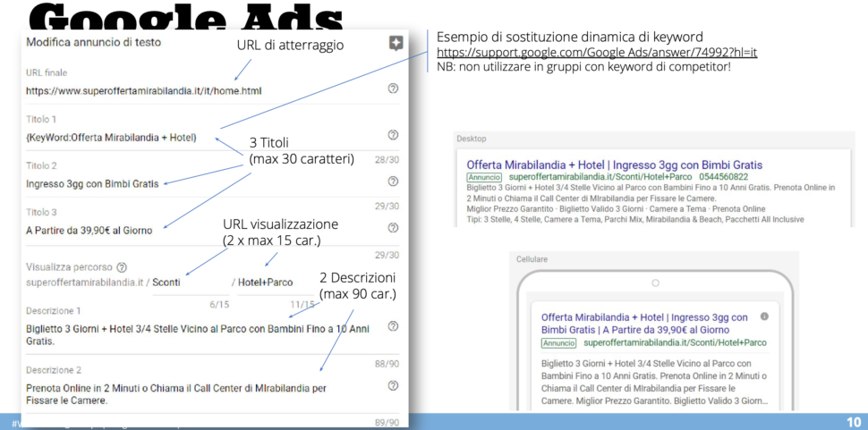
Task: Click the slide number 10
Action: (853, 422)
